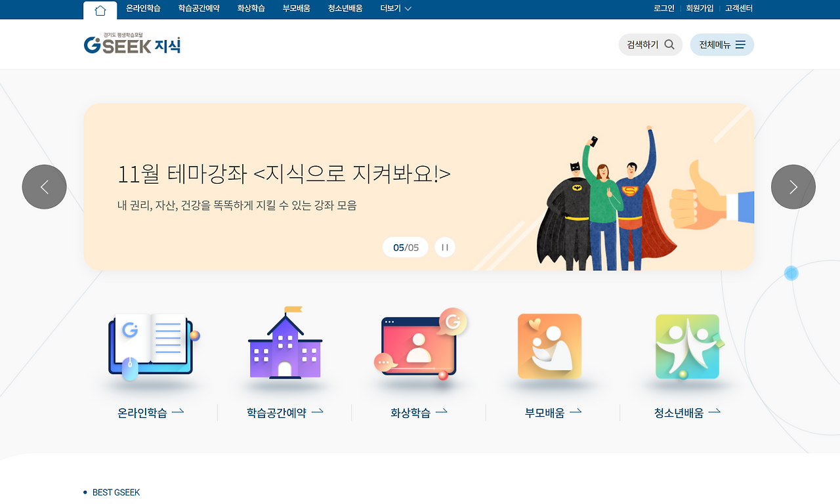Open the 회원가입 registration link
840x504 pixels.
(x=700, y=9)
